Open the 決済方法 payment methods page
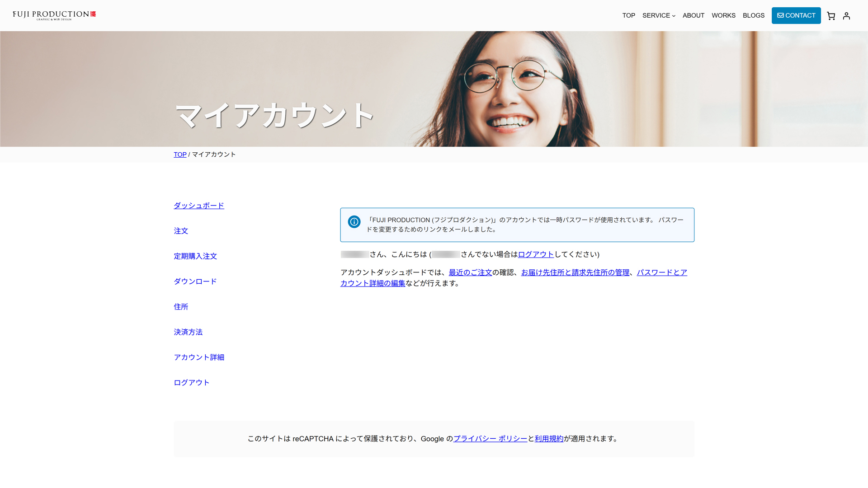Image resolution: width=868 pixels, height=488 pixels. tap(188, 332)
